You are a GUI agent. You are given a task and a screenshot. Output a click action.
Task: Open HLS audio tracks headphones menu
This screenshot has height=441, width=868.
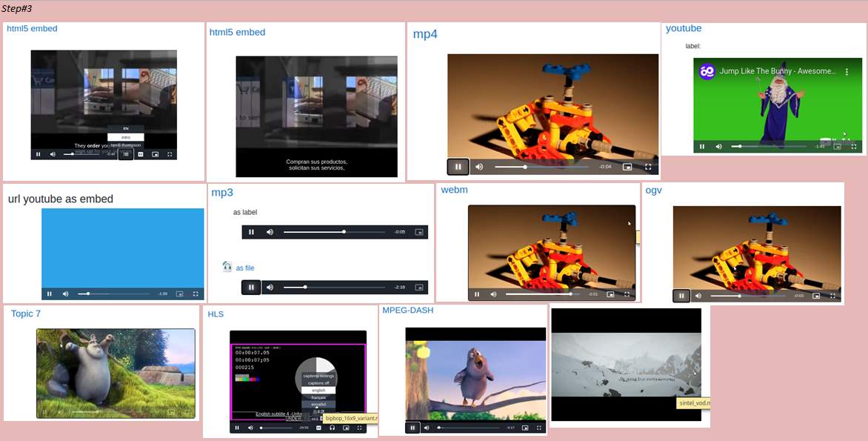332,428
